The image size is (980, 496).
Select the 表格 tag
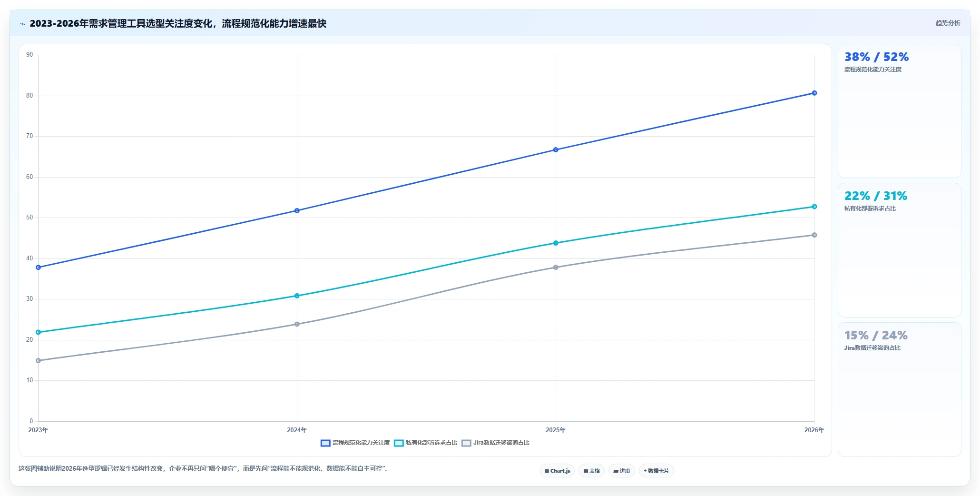coord(592,471)
